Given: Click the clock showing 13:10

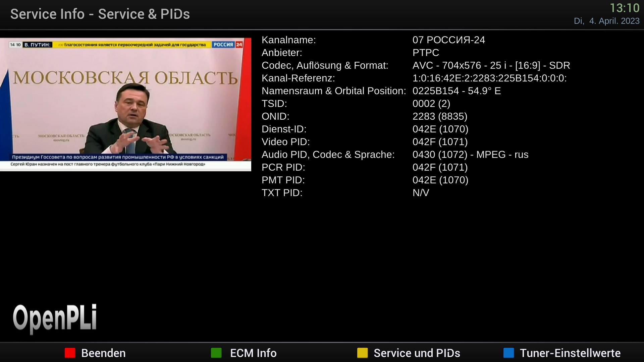Looking at the screenshot, I should click(x=624, y=8).
